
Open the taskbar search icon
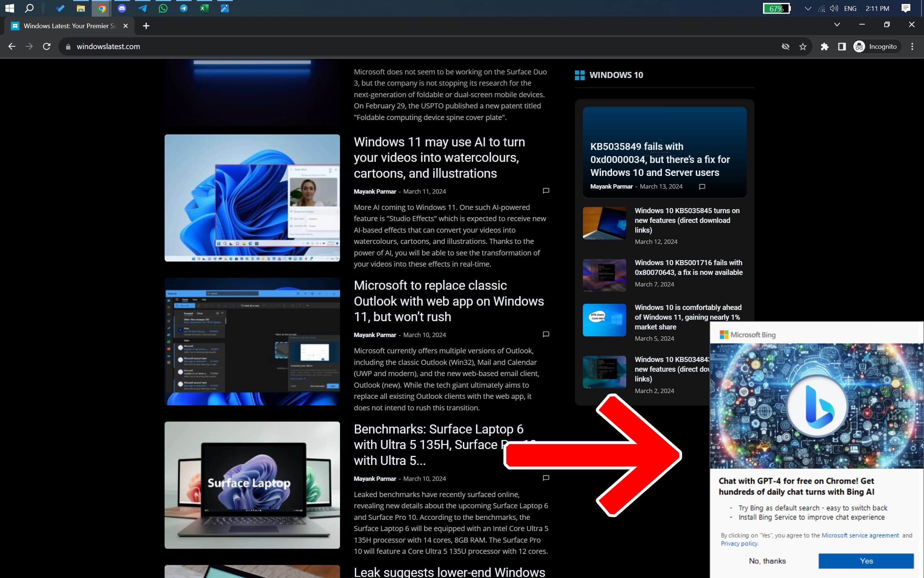pyautogui.click(x=29, y=8)
